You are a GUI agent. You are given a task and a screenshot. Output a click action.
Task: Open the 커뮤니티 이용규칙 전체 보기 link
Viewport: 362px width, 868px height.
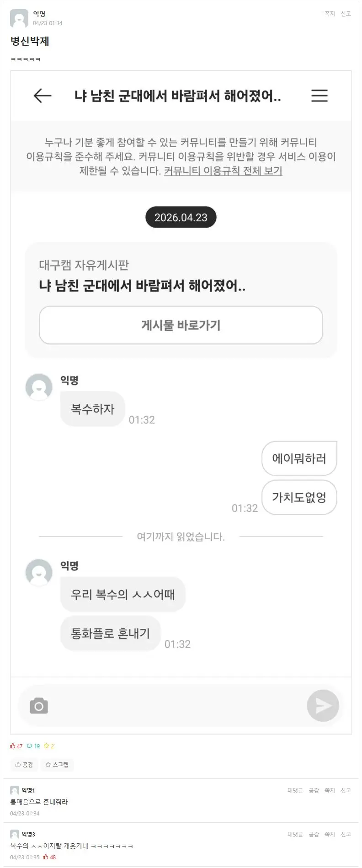pyautogui.click(x=223, y=171)
